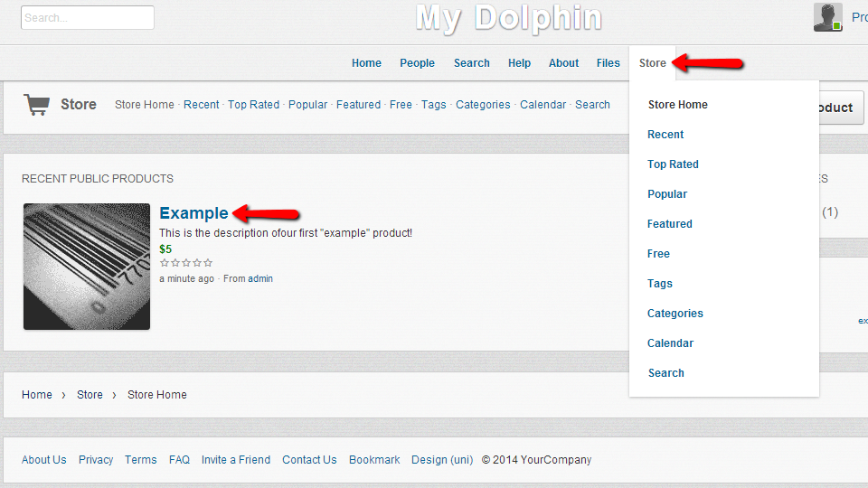Rate the Example product using stars
The height and width of the screenshot is (488, 868).
(x=185, y=263)
